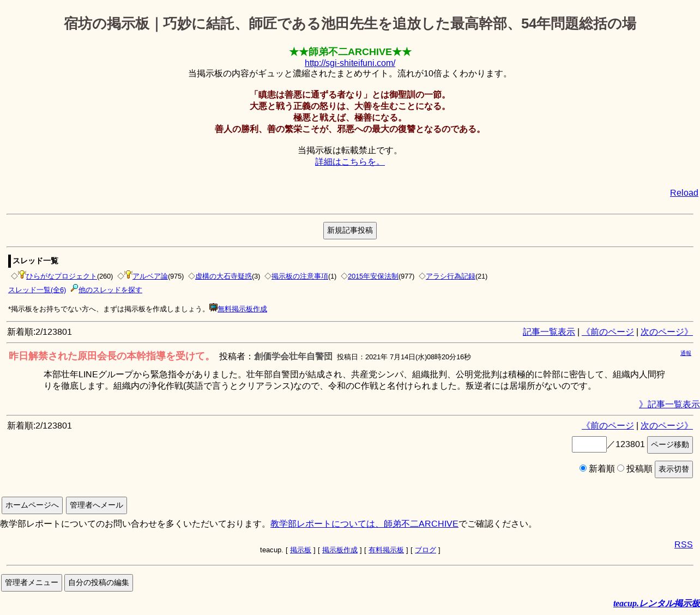700x615 pixels.
Task: Click 他のスレッドを探す link
Action: 110,290
